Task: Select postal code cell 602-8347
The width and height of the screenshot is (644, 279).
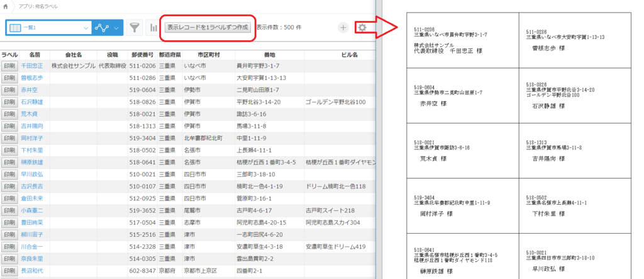Action: [x=143, y=271]
